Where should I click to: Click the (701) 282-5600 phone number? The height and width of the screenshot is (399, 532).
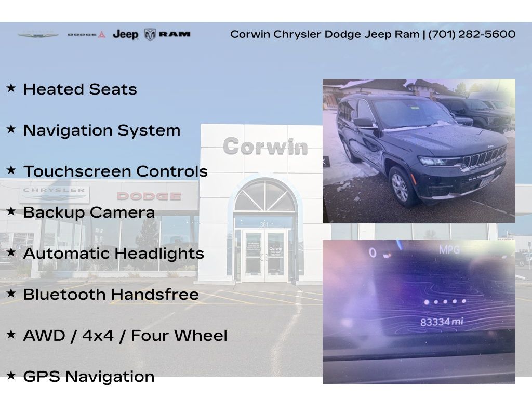click(472, 34)
